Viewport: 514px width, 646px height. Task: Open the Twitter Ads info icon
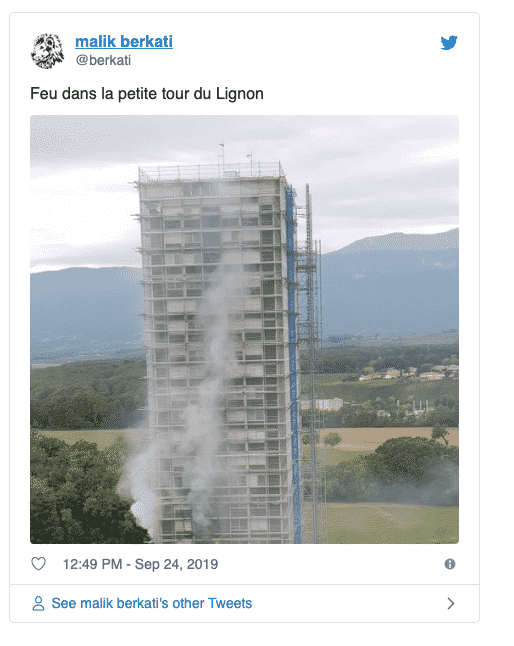[450, 564]
